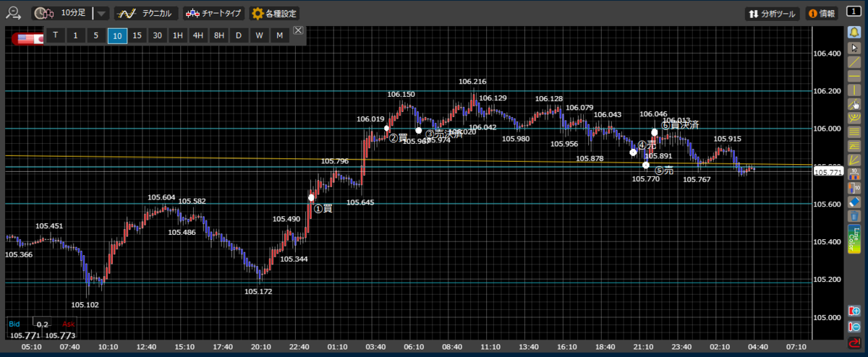
Task: Click the 106.216 high price label
Action: pos(472,82)
